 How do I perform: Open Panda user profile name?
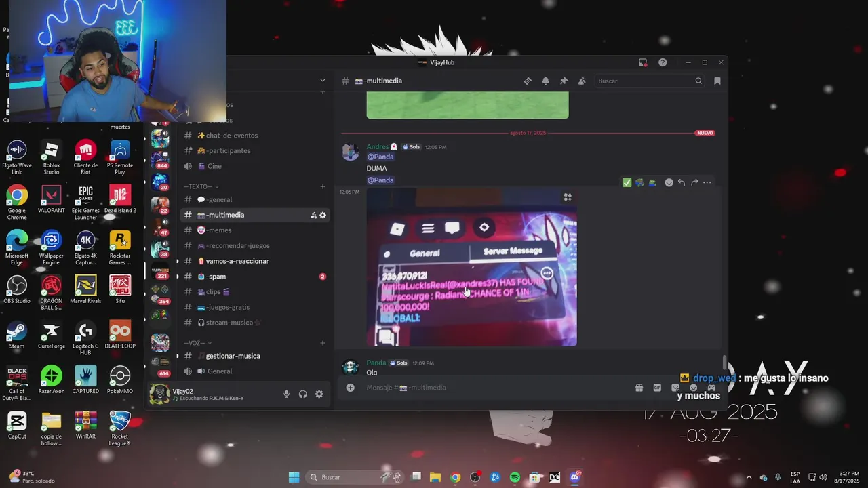coord(376,363)
